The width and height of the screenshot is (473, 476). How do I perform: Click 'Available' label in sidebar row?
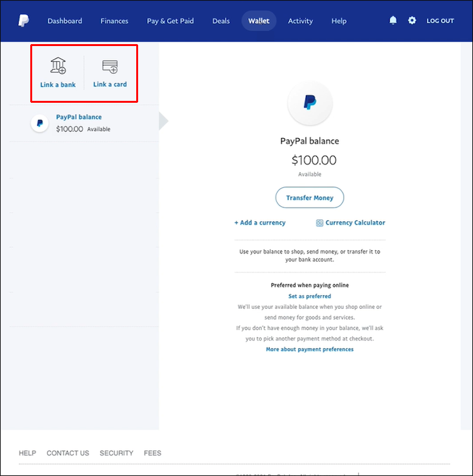[x=99, y=129]
